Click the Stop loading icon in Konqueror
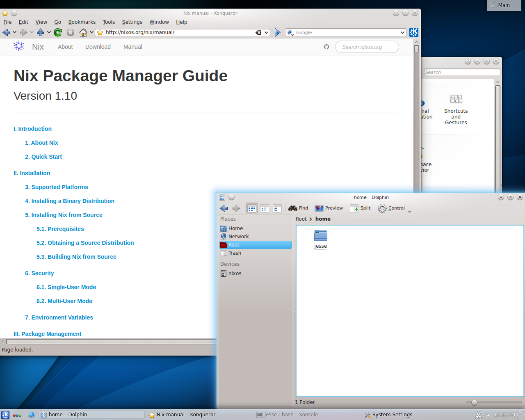Screen dimensions: 525x420 pos(71,32)
